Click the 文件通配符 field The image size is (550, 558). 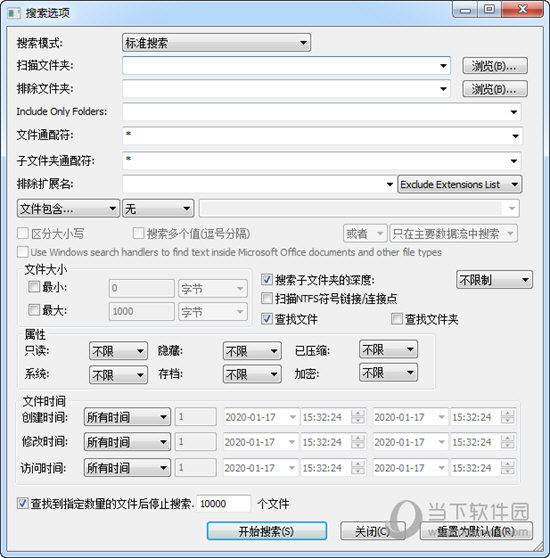[x=322, y=136]
